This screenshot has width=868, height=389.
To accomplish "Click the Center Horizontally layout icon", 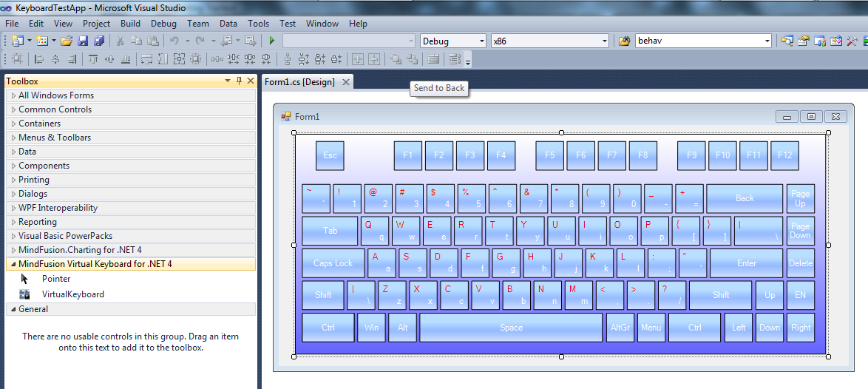I will pos(358,58).
